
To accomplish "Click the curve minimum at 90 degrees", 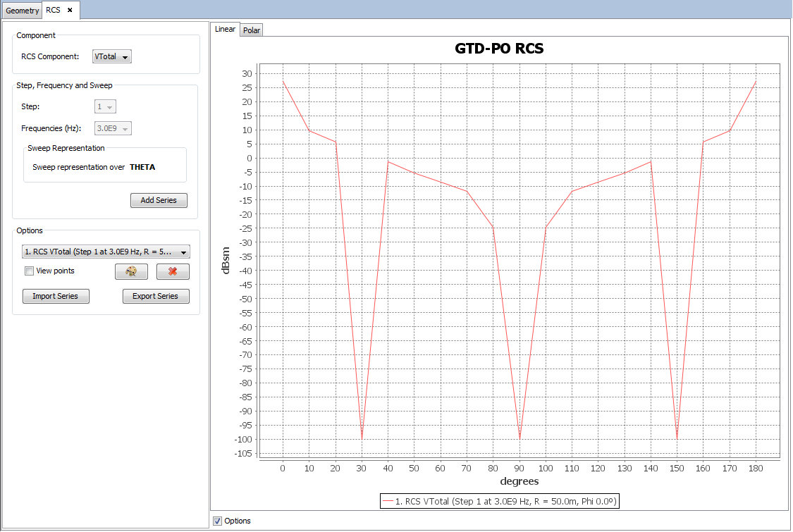I will pos(520,438).
